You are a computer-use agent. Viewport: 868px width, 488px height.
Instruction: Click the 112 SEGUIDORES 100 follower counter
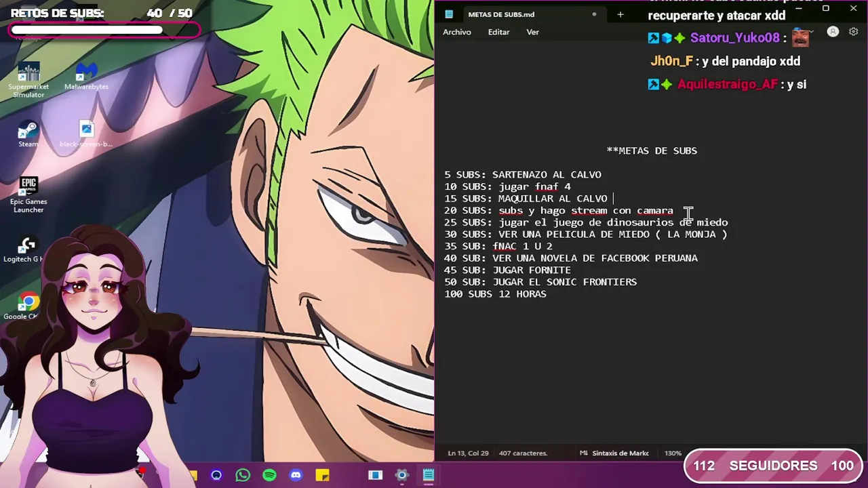point(773,466)
